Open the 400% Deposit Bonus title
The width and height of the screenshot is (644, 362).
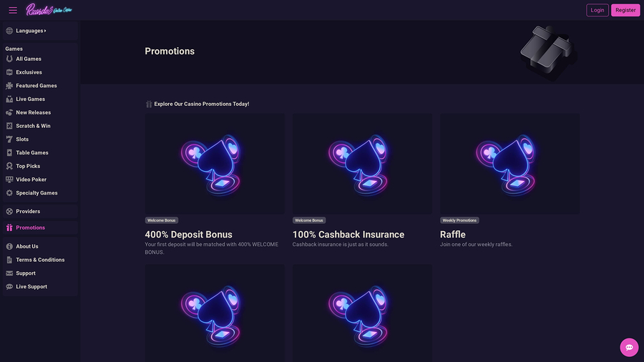[188, 234]
